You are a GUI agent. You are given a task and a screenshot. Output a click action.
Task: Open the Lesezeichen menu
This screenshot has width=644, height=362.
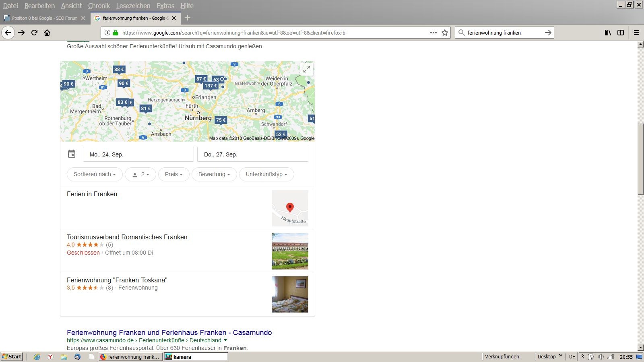coord(133,6)
